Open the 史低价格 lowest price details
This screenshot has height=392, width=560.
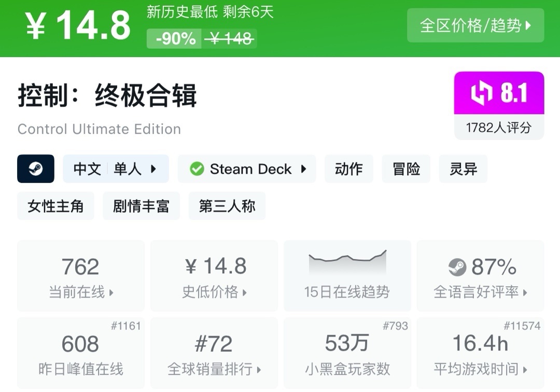click(214, 276)
